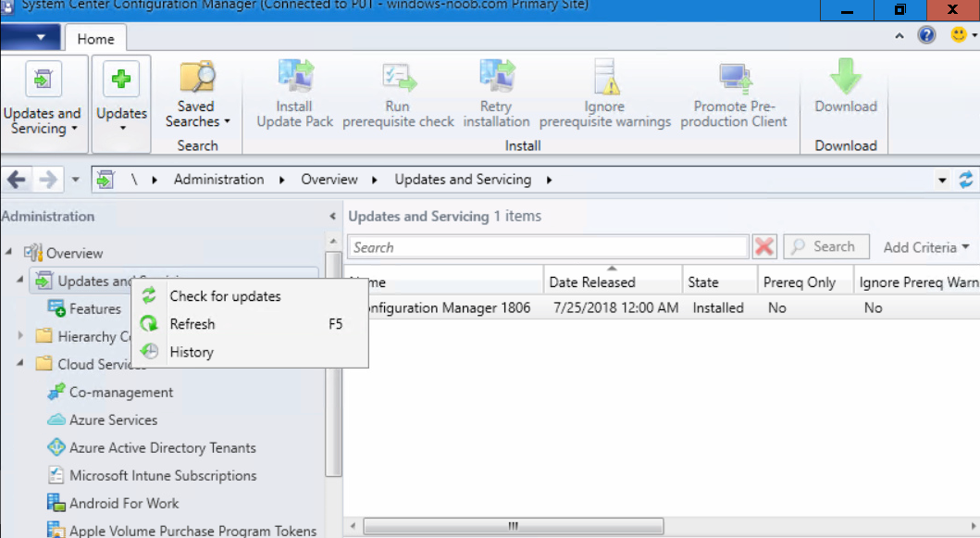The width and height of the screenshot is (980, 538).
Task: Click the Search button beside search box
Action: click(x=826, y=246)
